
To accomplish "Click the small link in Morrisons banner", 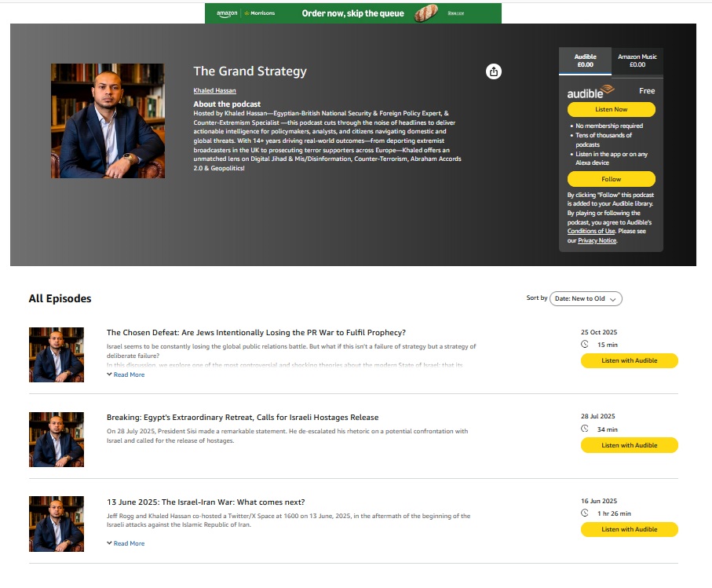I will (x=456, y=13).
